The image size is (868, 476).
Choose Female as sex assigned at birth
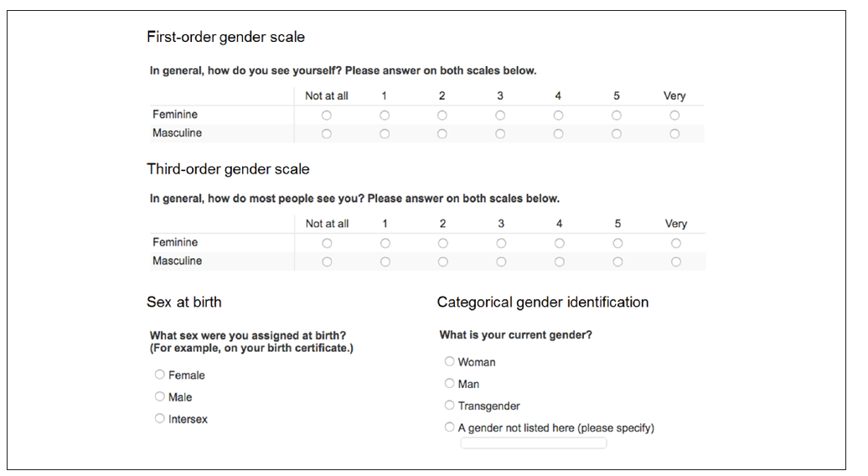[160, 375]
